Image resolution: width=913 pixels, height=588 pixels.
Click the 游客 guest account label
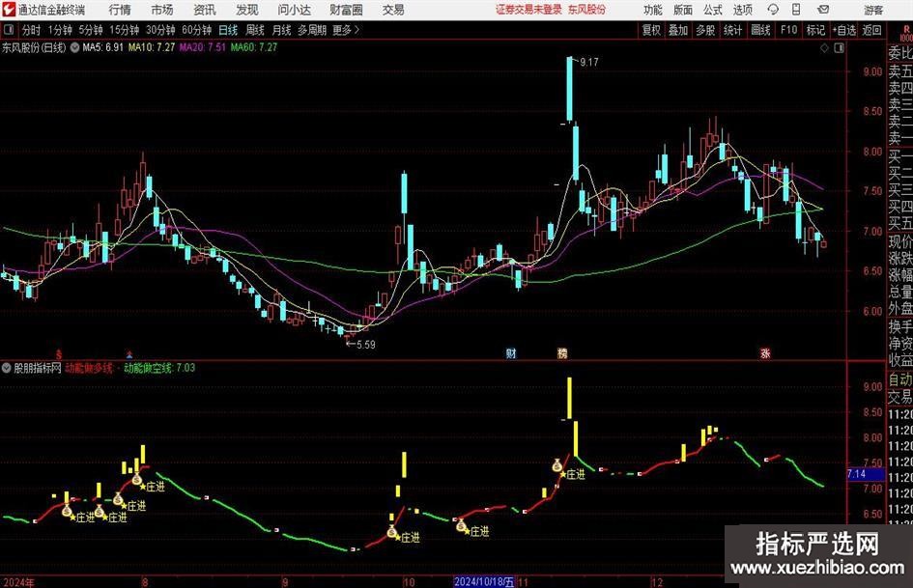[x=872, y=10]
